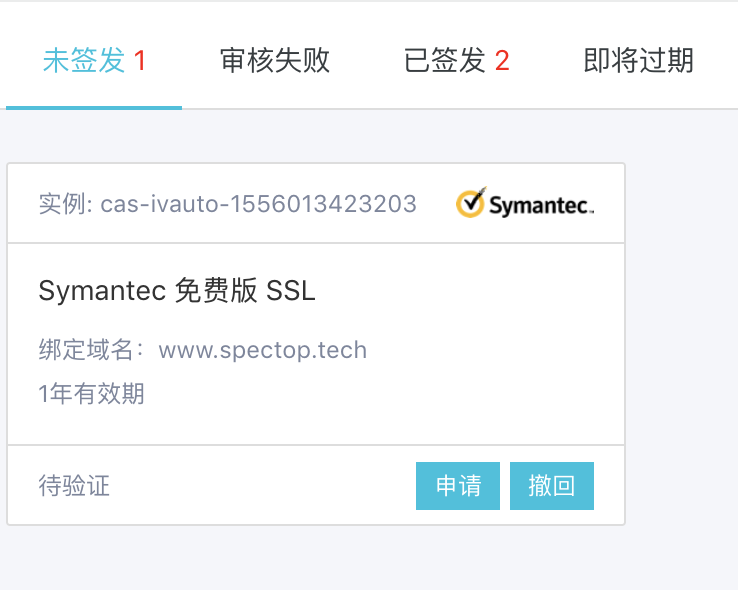Click the yellow checkmark in the Symantec logo
The width and height of the screenshot is (738, 590).
point(470,202)
